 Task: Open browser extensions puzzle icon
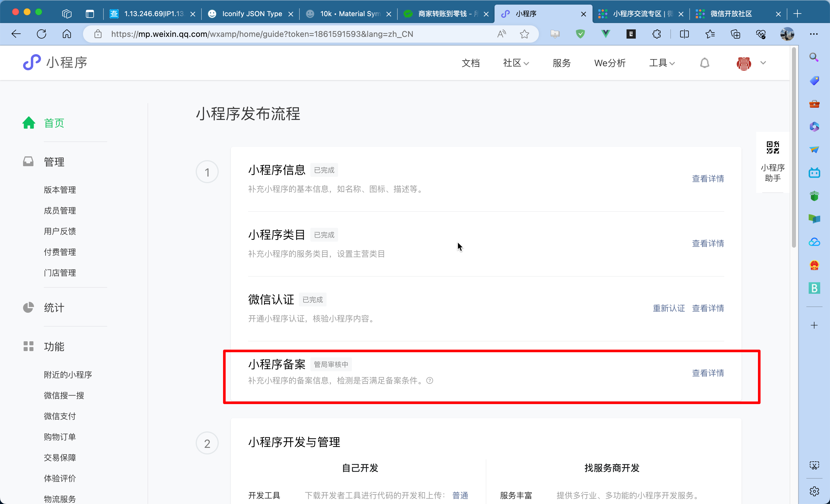coord(657,34)
